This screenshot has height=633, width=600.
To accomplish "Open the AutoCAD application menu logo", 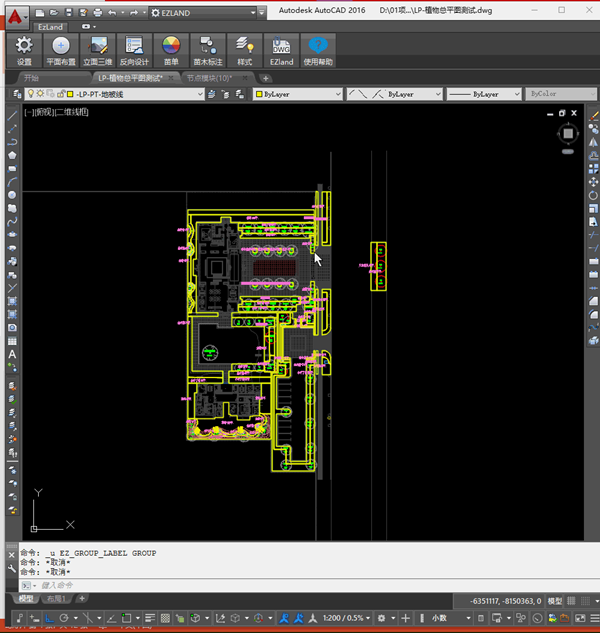I will [x=14, y=13].
